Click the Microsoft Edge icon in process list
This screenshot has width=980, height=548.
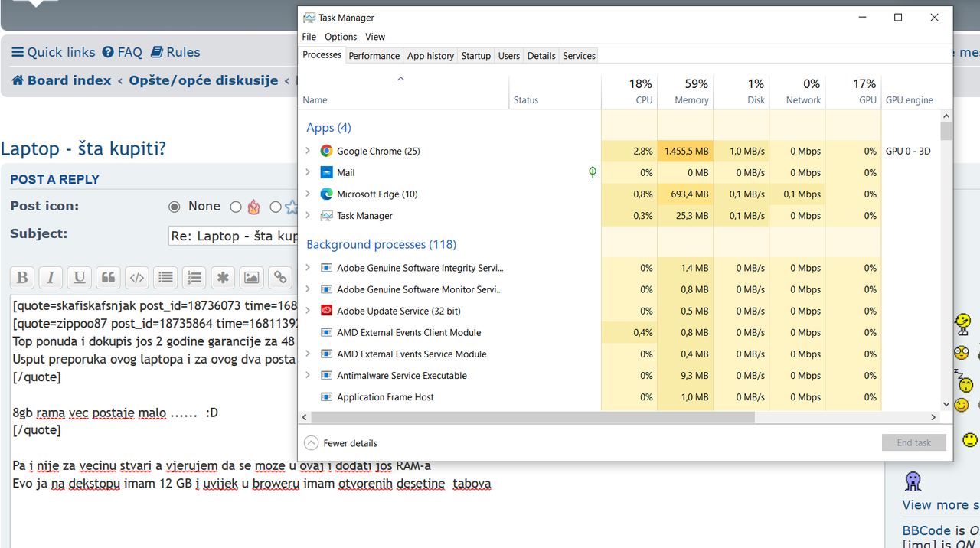coord(326,194)
